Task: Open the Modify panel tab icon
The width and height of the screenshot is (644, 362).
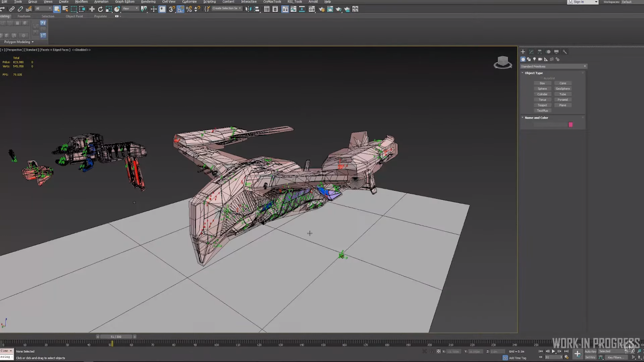Action: (x=531, y=52)
